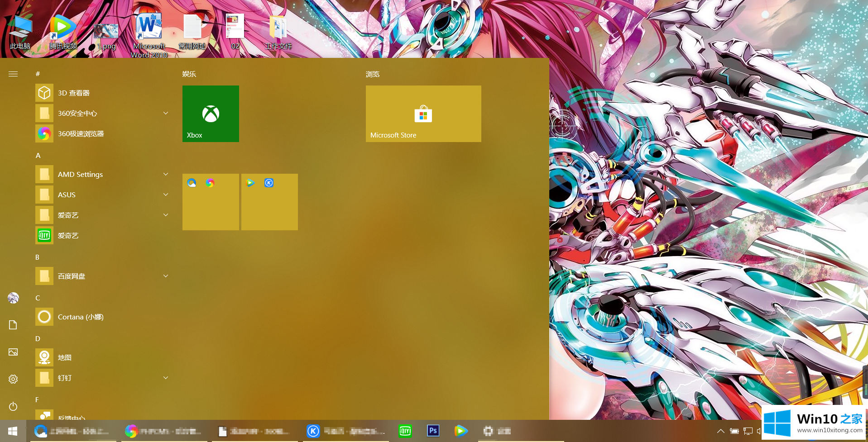Select the 02 desktop file
The width and height of the screenshot is (868, 442).
(235, 32)
